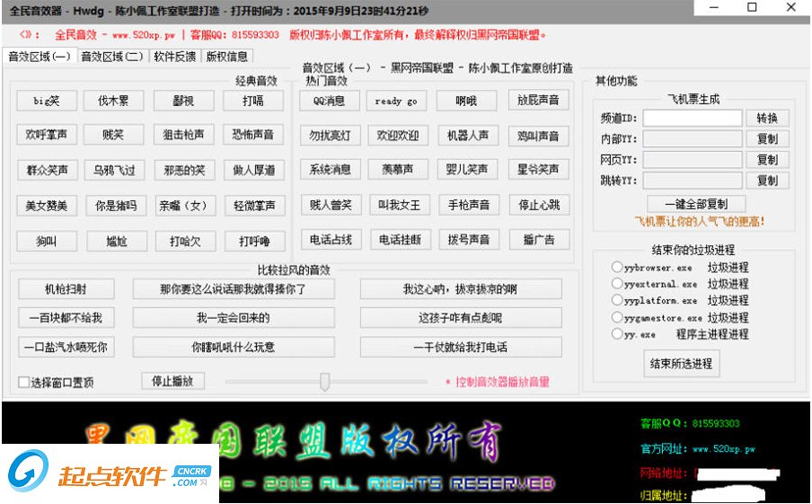The width and height of the screenshot is (812, 504).
Task: Play 美女赞美 sound effect
Action: 47,206
